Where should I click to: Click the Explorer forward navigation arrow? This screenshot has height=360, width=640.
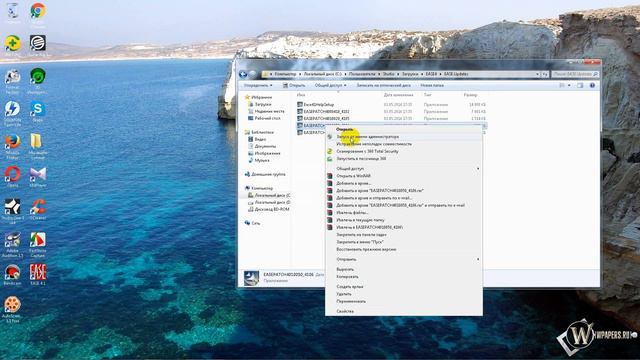pos(253,74)
